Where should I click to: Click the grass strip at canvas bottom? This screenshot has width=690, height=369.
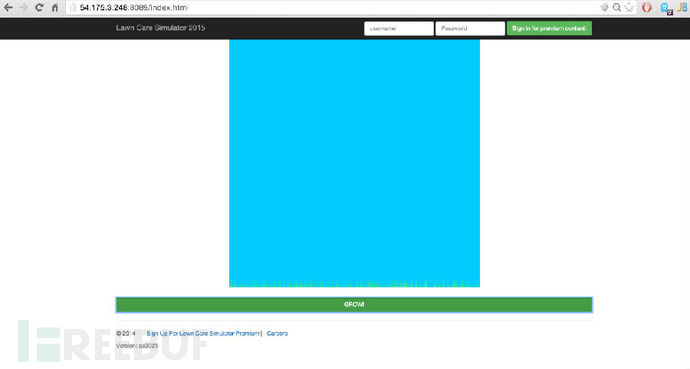click(x=354, y=284)
